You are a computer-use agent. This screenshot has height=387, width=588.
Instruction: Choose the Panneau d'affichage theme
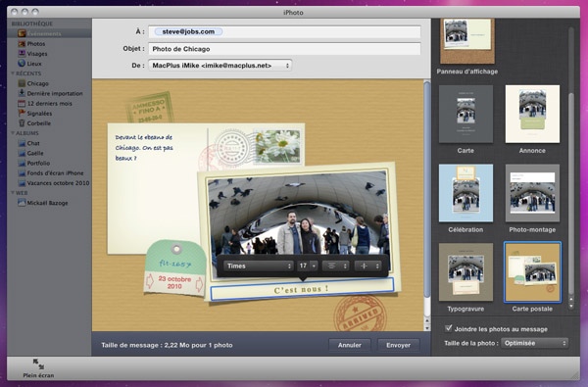tap(467, 41)
